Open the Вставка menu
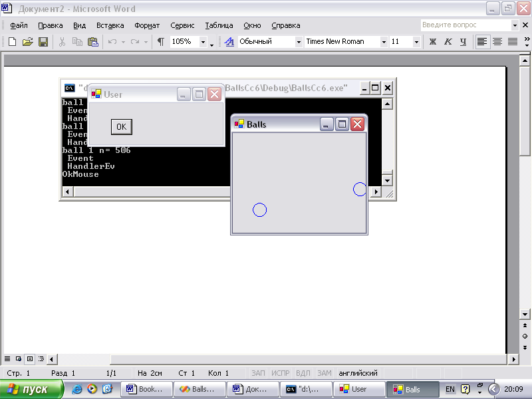Image resolution: width=532 pixels, height=399 pixels. coord(110,25)
